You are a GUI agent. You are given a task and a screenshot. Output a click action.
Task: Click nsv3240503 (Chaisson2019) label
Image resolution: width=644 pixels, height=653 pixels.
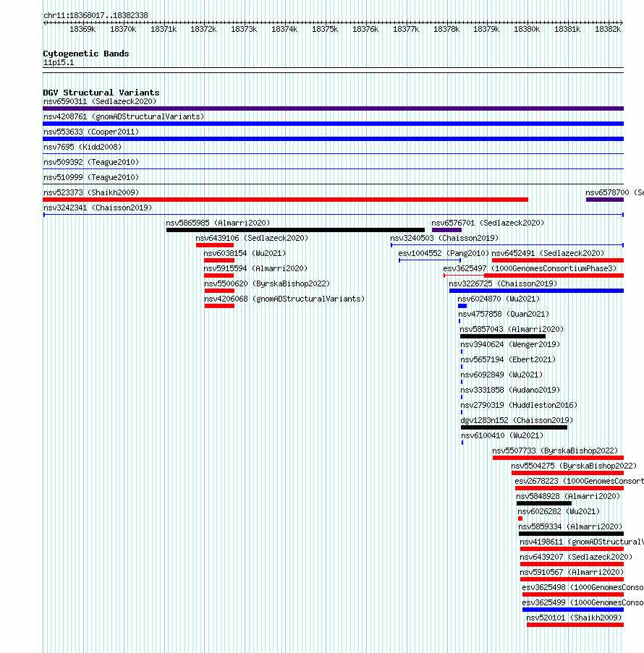coord(444,238)
